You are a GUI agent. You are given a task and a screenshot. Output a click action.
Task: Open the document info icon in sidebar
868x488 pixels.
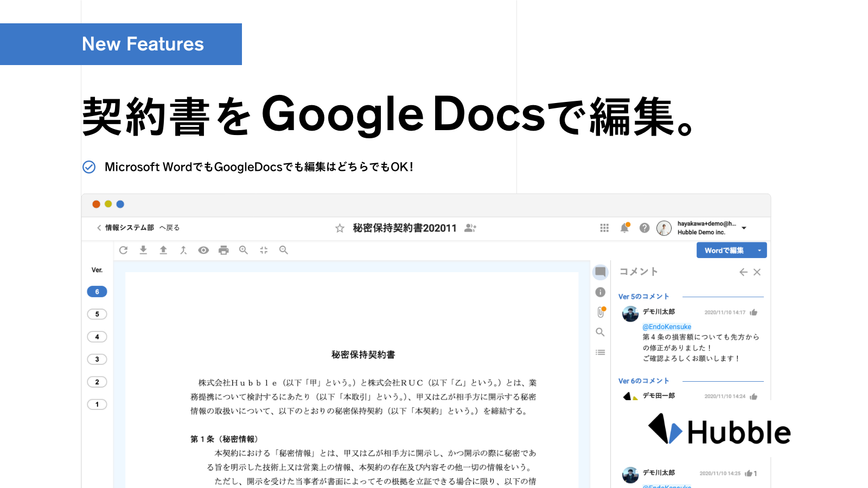[601, 292]
